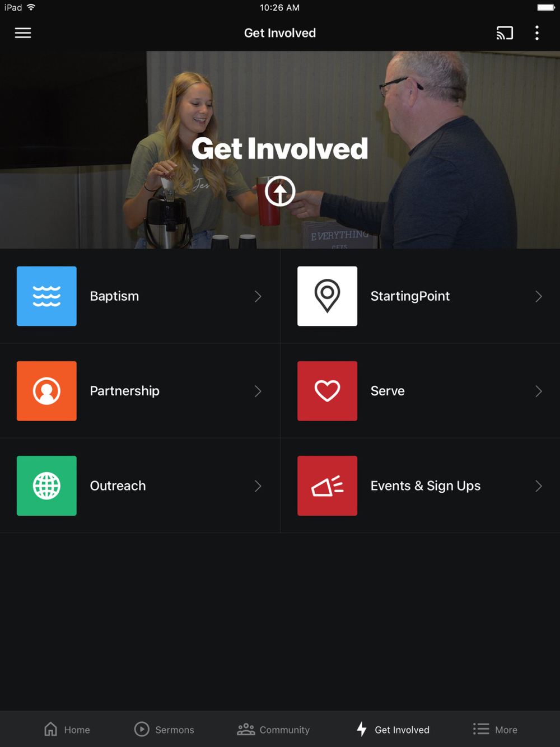Open the hamburger menu
This screenshot has height=747, width=560.
23,33
